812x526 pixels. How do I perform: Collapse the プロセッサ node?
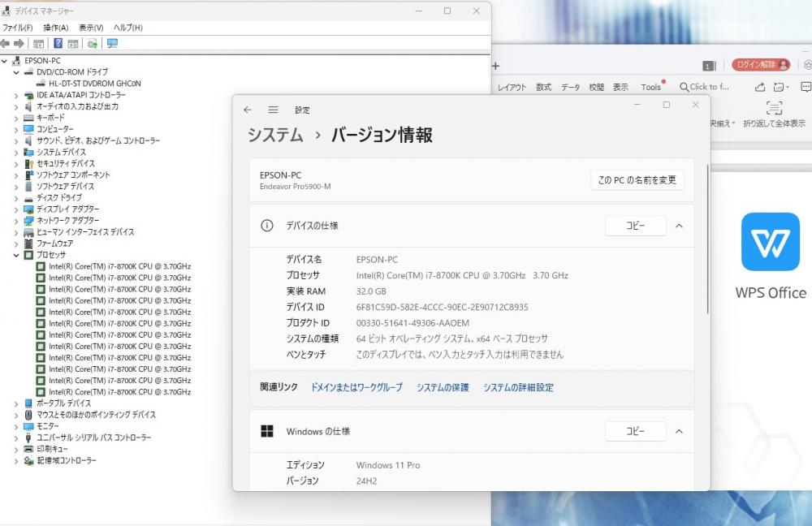coord(16,255)
